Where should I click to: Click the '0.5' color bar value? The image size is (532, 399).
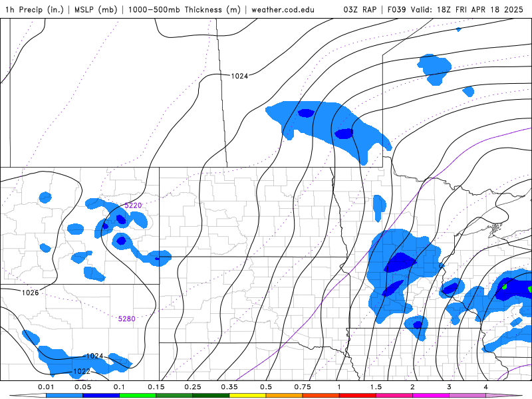266,387
